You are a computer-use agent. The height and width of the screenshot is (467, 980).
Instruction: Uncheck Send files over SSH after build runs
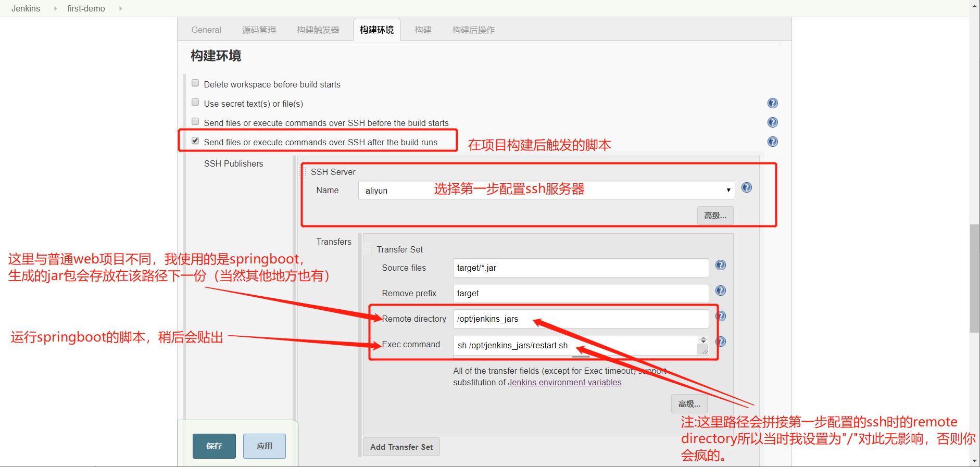[x=195, y=141]
